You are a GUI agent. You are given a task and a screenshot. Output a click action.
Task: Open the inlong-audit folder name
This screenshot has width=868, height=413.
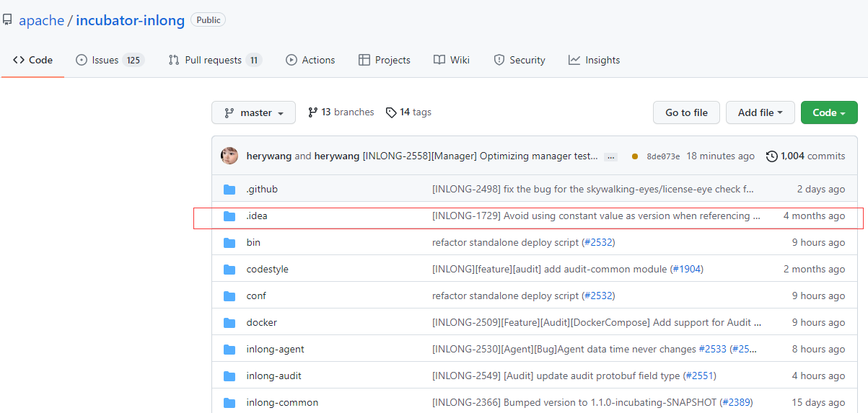coord(274,376)
